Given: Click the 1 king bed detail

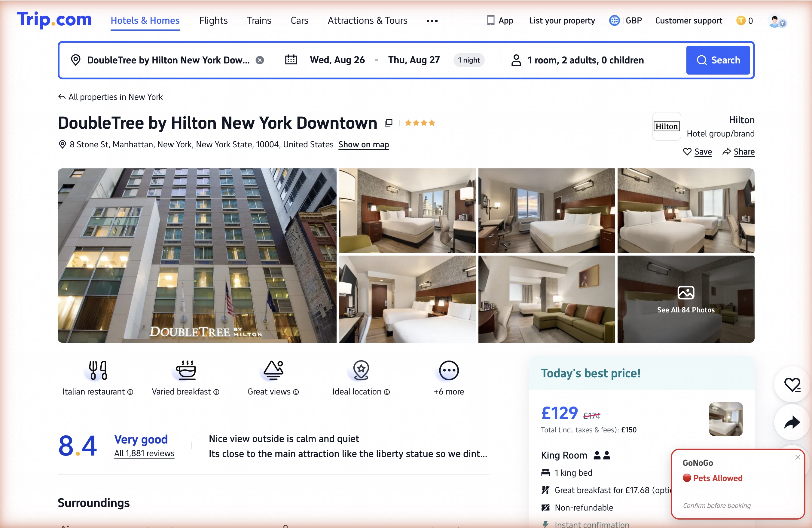Looking at the screenshot, I should [573, 473].
